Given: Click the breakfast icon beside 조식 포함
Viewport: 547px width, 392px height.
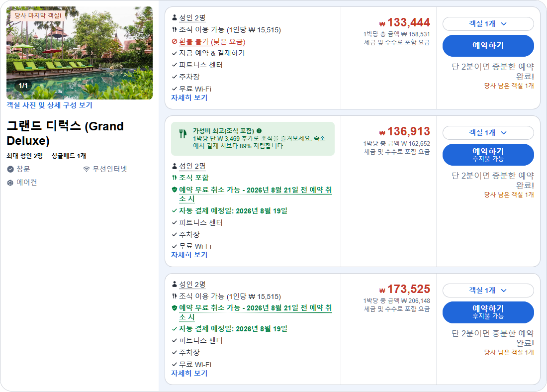Looking at the screenshot, I should pos(175,178).
